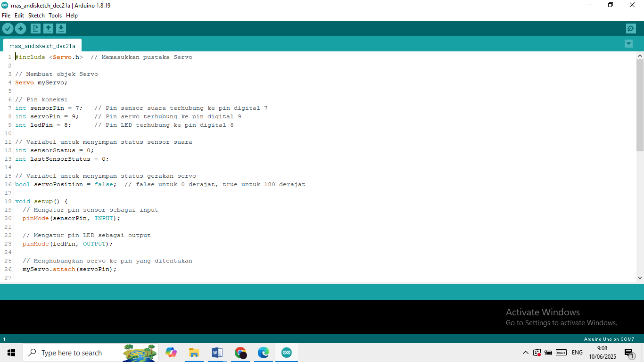
Task: Switch to Google Chrome in taskbar
Action: click(x=240, y=353)
